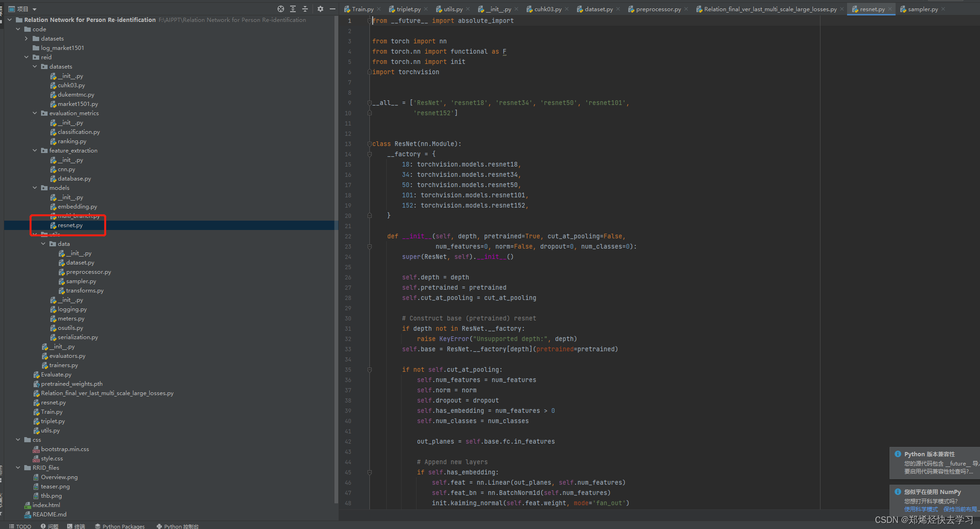Open database.py file
Image resolution: width=980 pixels, height=529 pixels.
click(x=74, y=178)
